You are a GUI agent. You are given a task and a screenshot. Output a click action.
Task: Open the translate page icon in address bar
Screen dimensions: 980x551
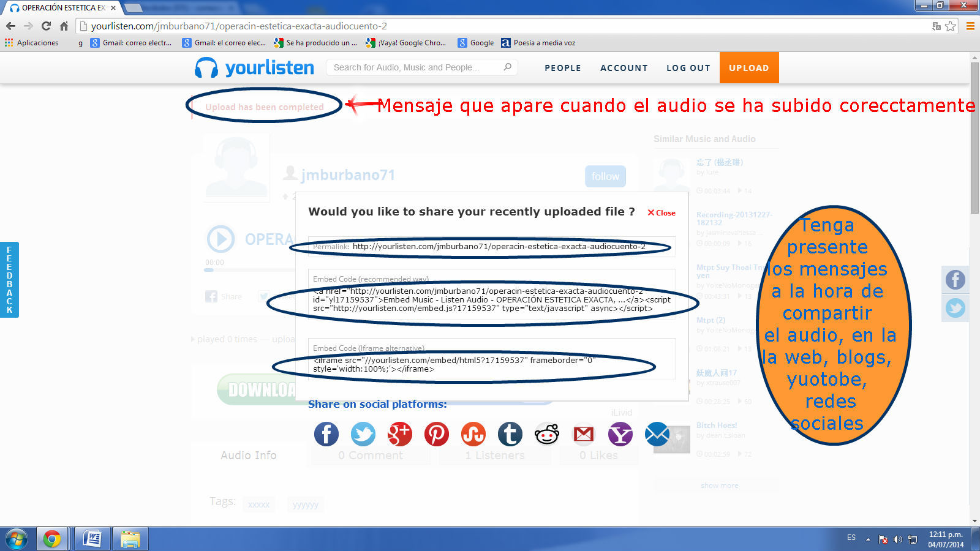936,26
